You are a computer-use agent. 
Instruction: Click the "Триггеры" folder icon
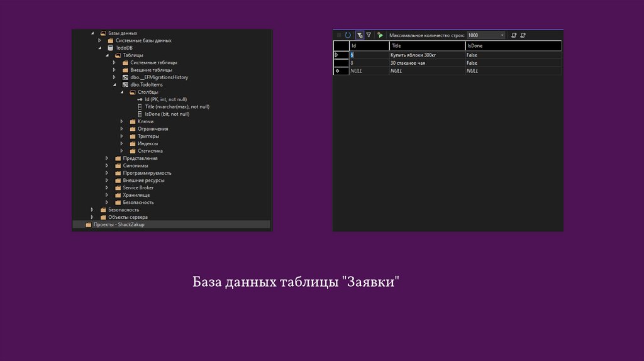point(133,136)
